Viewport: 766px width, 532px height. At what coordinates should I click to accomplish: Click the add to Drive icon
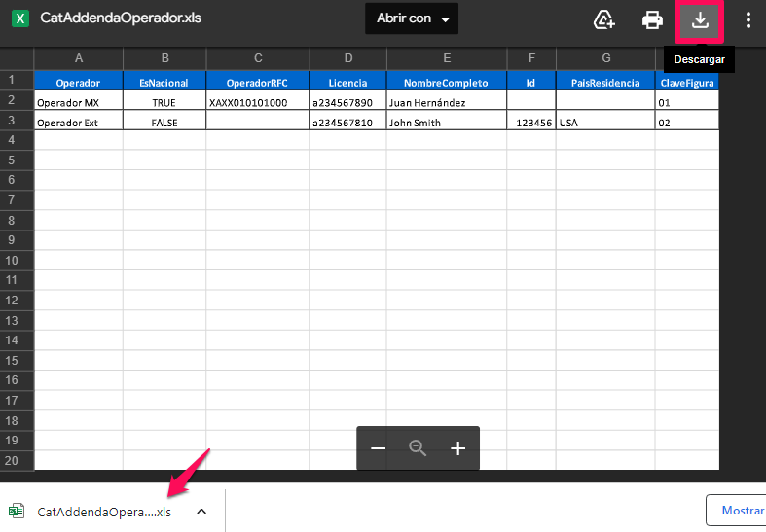point(604,19)
